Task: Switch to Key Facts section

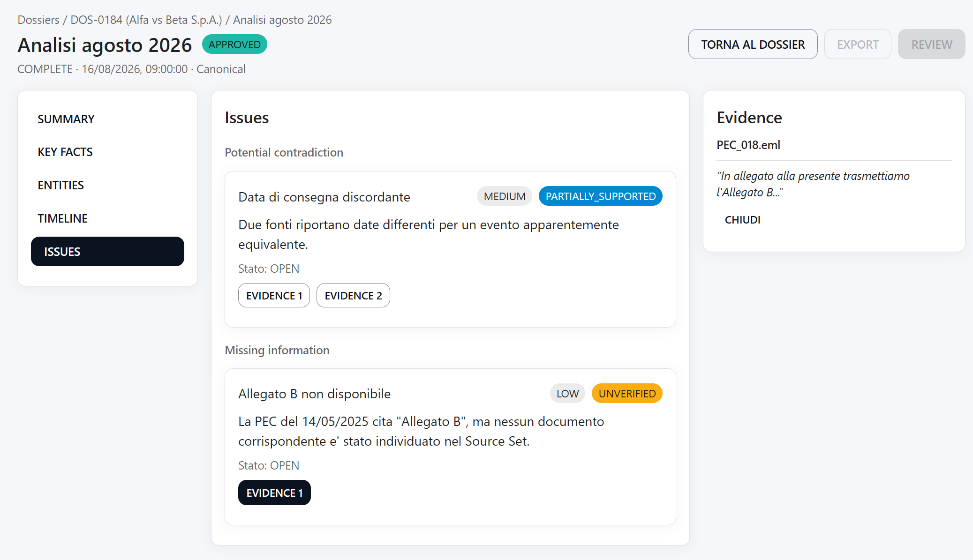Action: [107, 152]
